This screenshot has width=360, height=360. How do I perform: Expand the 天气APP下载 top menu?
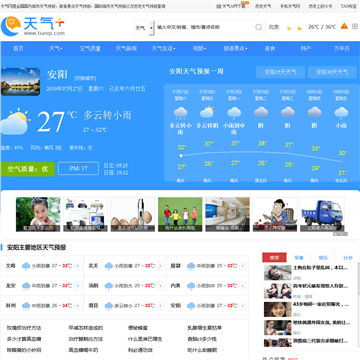tap(233, 6)
